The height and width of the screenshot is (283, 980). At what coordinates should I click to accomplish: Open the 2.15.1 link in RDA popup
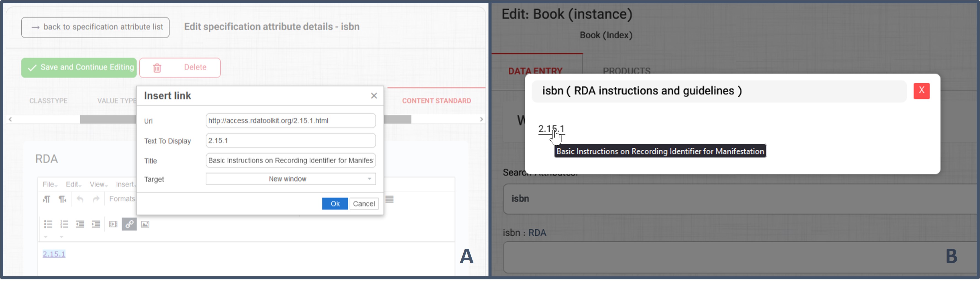551,129
